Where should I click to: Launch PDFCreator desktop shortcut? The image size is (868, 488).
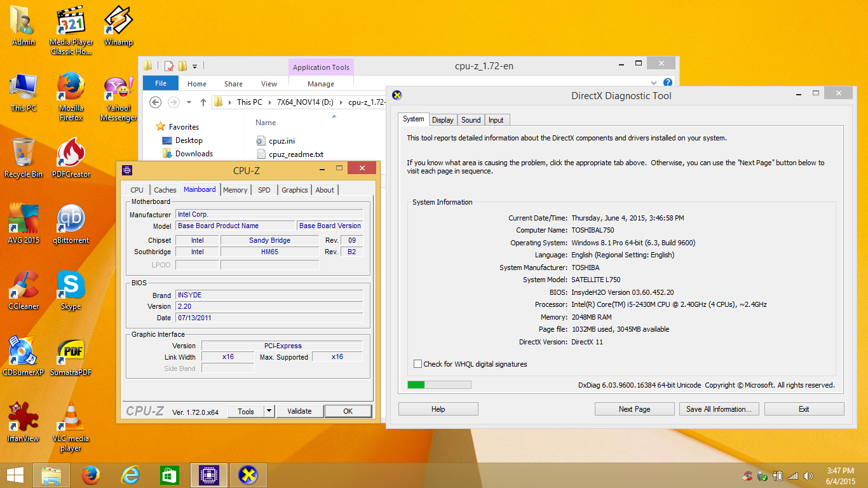click(x=71, y=158)
